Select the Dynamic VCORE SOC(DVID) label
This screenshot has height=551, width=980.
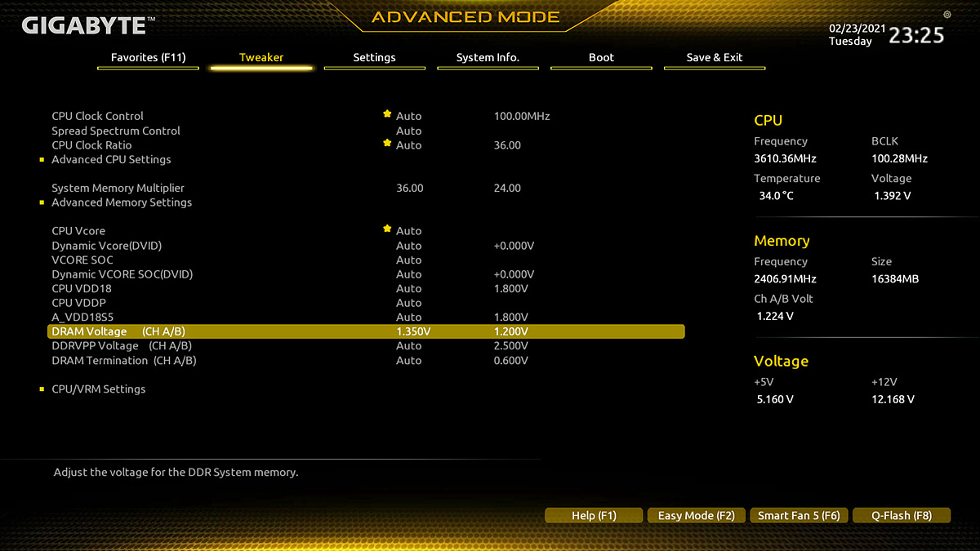click(x=122, y=274)
